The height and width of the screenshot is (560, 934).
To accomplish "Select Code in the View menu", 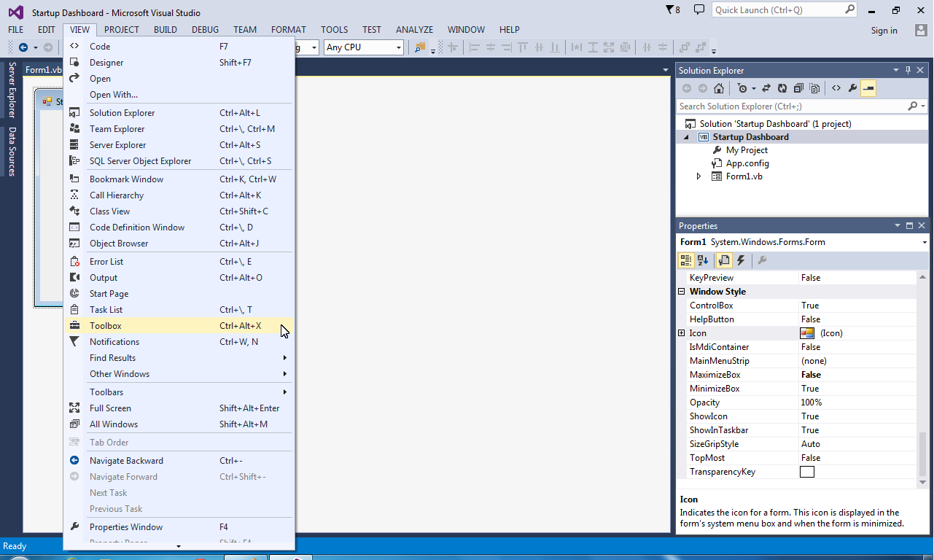I will [179, 47].
